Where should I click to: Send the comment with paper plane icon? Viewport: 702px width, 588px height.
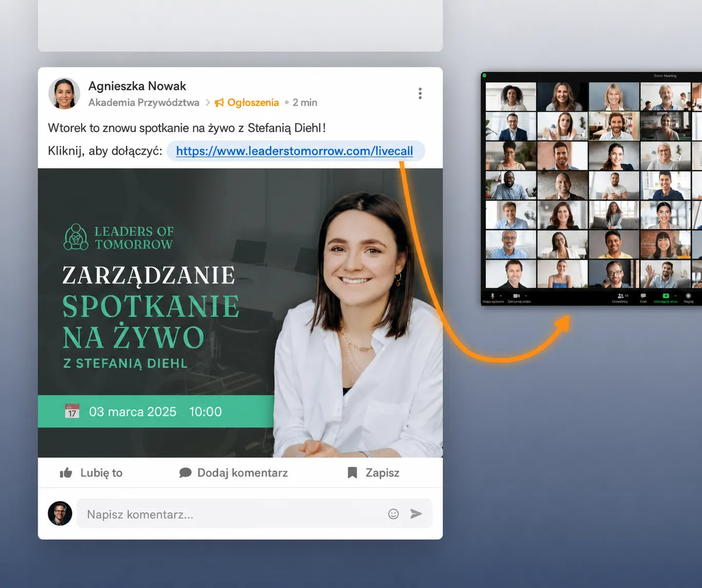(x=416, y=514)
